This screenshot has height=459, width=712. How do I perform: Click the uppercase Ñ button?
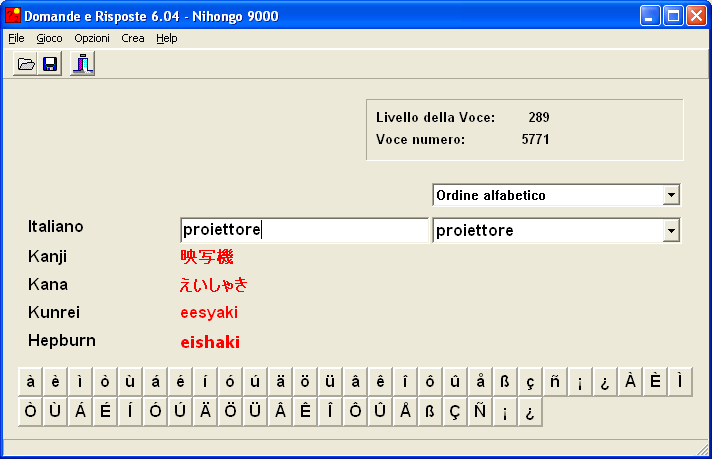480,412
